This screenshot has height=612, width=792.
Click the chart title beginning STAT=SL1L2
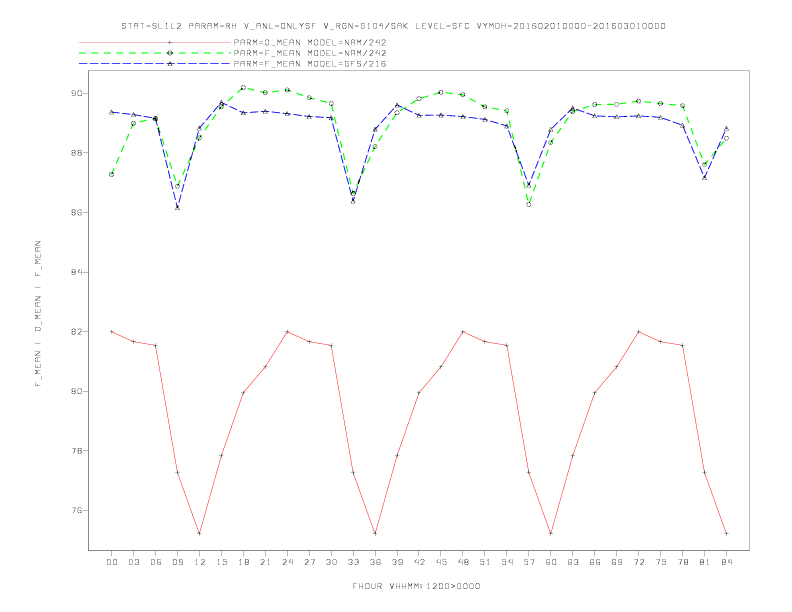coord(393,26)
